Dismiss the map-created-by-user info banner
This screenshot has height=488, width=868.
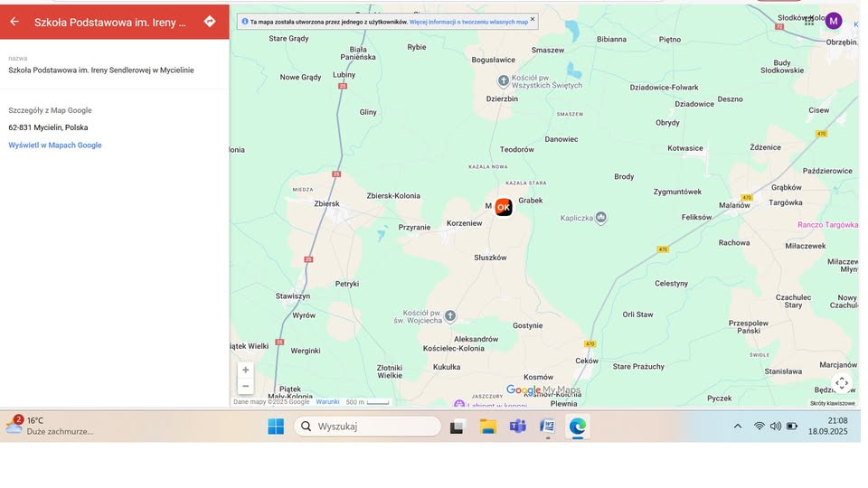tap(533, 19)
